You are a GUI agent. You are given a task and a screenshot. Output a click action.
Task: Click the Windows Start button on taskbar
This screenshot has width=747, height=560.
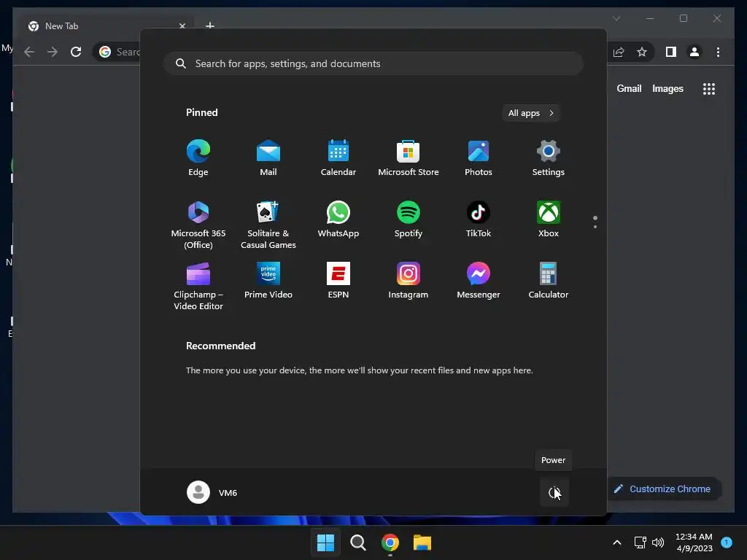click(326, 542)
